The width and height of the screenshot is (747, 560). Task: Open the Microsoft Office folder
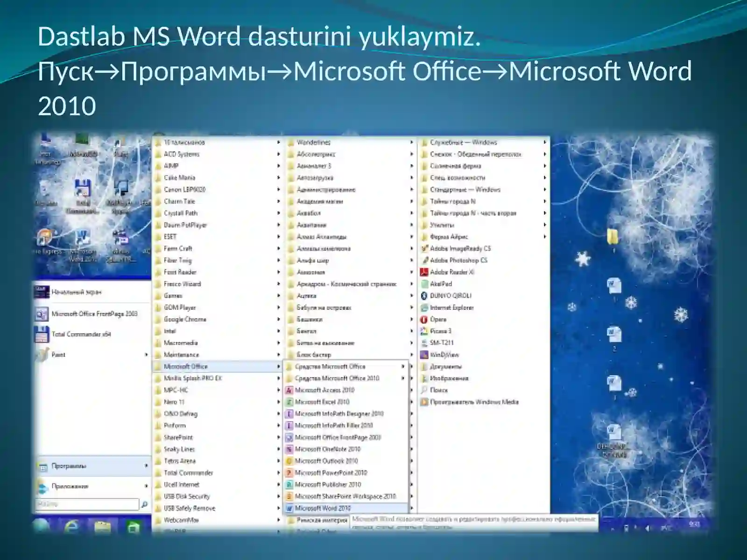218,367
